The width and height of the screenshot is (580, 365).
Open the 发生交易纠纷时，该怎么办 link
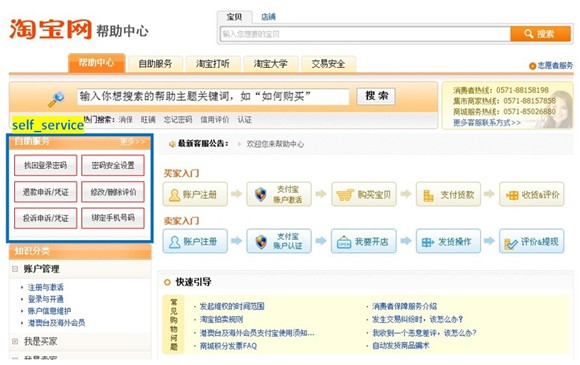coord(417,319)
